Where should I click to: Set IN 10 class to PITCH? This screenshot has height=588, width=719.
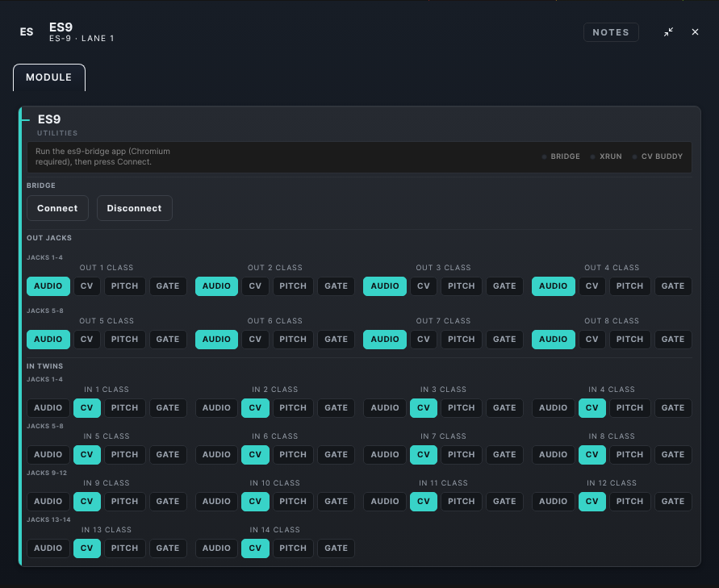(x=293, y=502)
